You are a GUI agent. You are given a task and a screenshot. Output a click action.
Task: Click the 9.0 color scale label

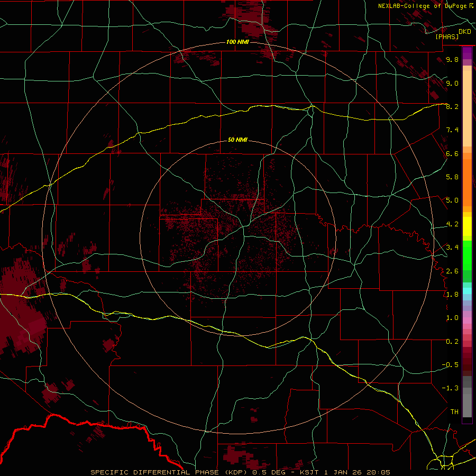pos(452,83)
